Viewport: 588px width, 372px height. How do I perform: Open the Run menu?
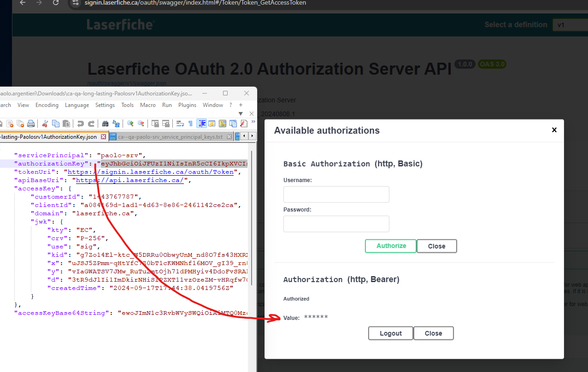[167, 105]
